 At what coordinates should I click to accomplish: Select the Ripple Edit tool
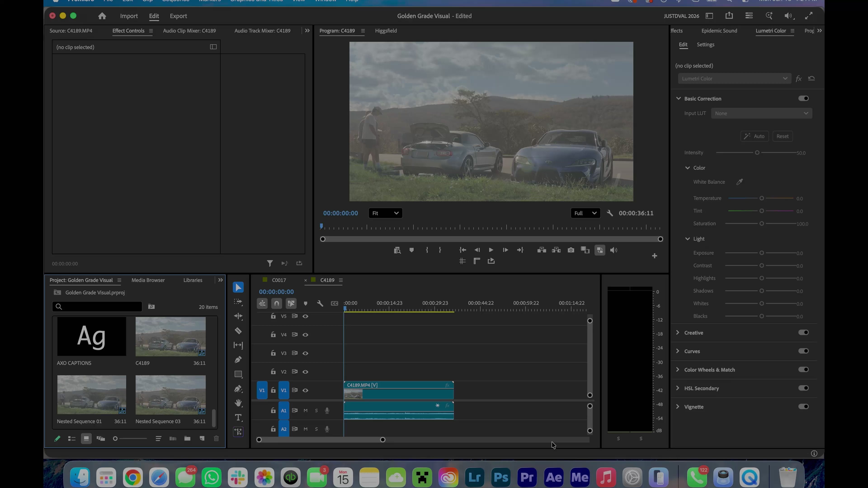click(x=238, y=316)
